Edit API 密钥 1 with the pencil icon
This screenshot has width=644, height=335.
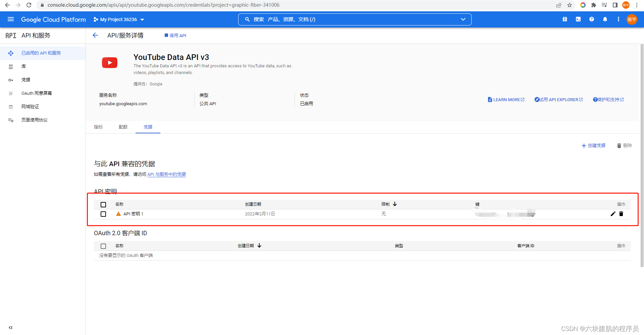[613, 214]
